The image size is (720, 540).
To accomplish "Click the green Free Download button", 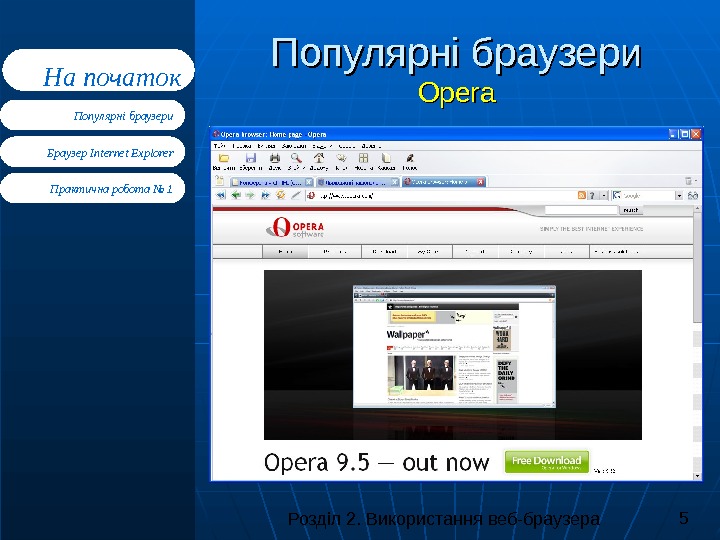I will point(546,461).
